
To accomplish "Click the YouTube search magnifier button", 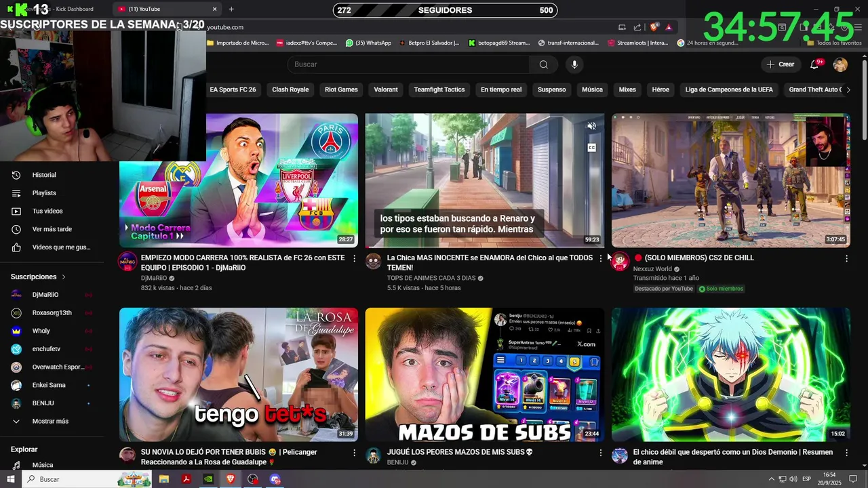I will point(544,64).
